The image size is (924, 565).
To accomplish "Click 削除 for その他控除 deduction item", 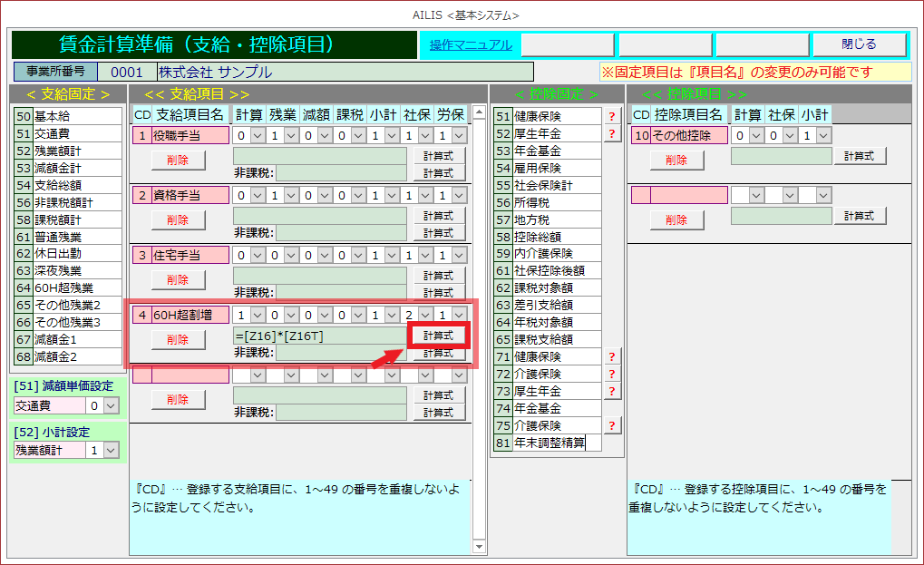I will (x=676, y=160).
